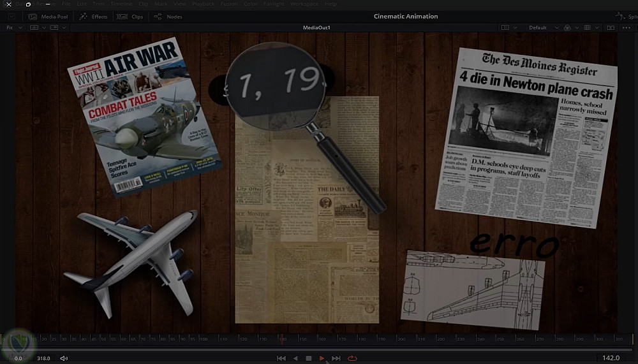The height and width of the screenshot is (364, 638).
Task: Mute audio with the speaker icon
Action: point(64,358)
